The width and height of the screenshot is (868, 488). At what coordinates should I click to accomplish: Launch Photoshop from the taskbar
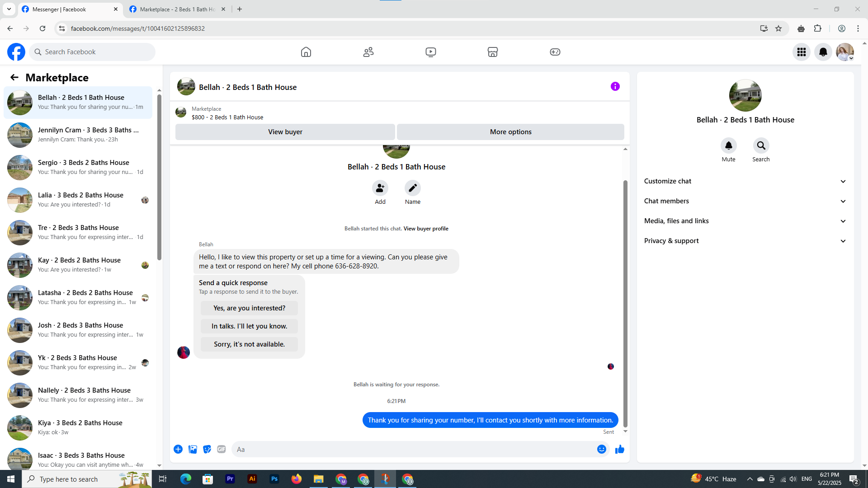(274, 479)
